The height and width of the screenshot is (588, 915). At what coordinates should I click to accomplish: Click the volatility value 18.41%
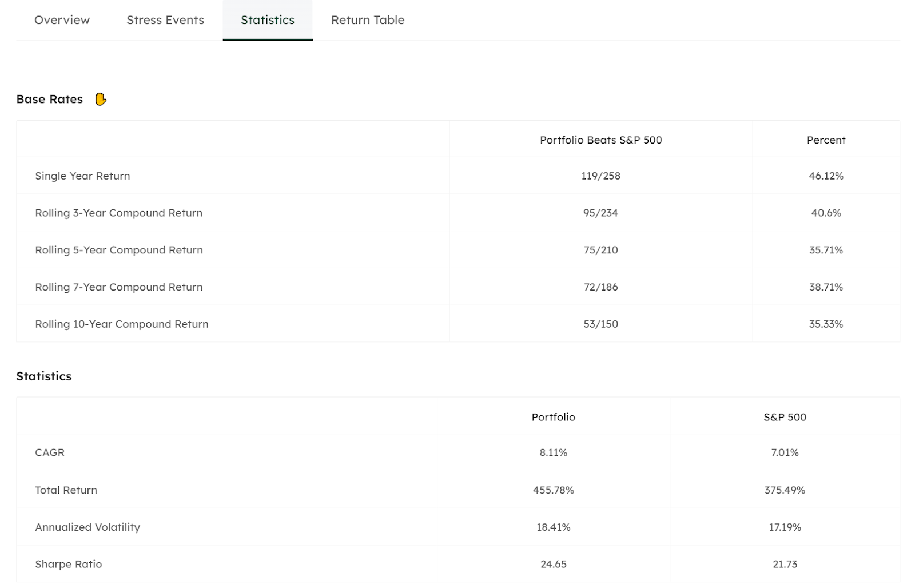(554, 527)
